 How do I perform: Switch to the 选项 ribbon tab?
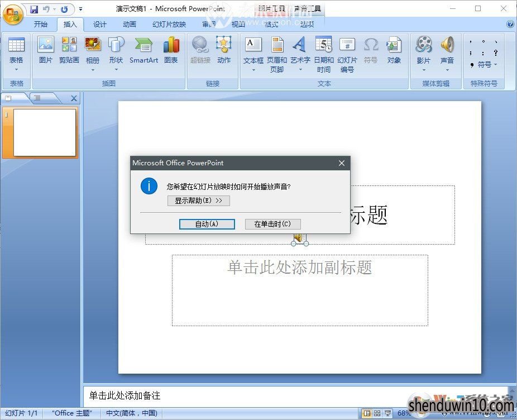307,24
